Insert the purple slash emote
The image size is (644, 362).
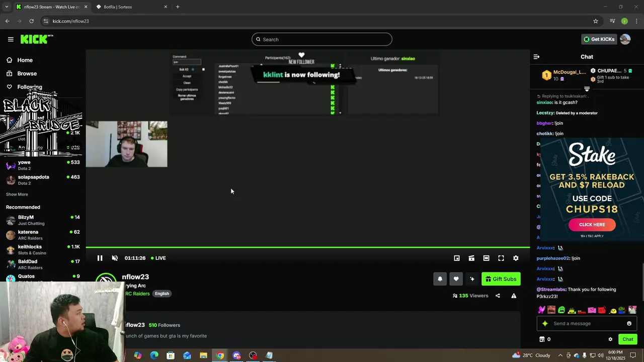point(541,310)
